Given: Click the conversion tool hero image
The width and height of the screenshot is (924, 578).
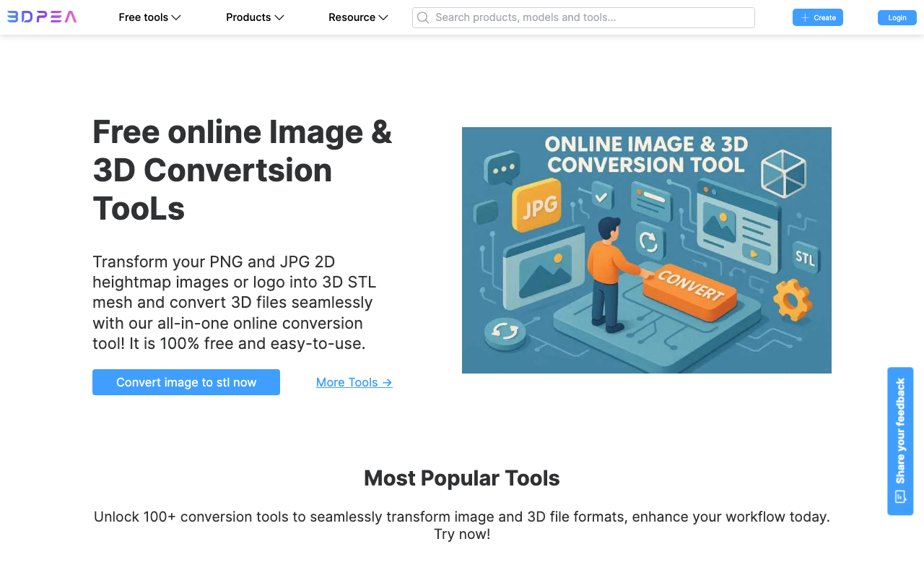Looking at the screenshot, I should 647,250.
